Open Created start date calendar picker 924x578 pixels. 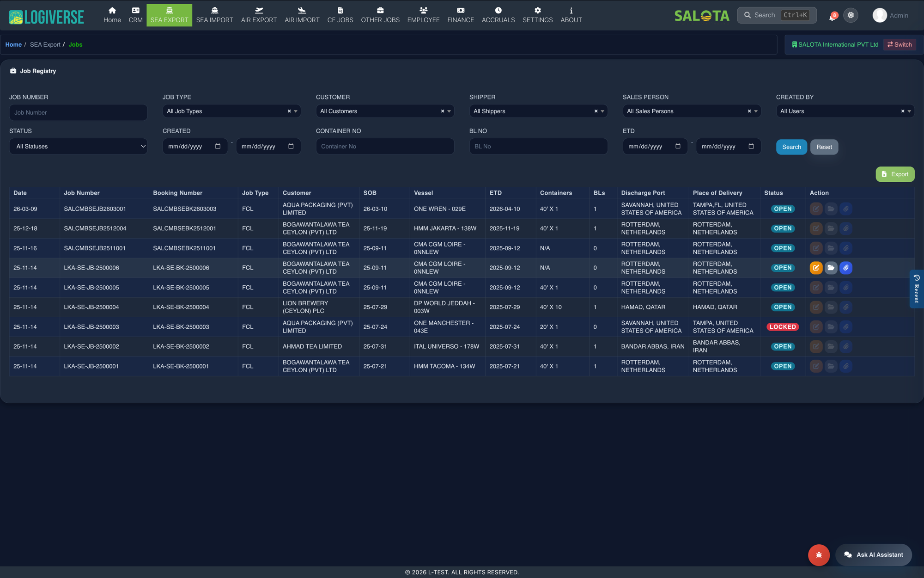pyautogui.click(x=218, y=146)
